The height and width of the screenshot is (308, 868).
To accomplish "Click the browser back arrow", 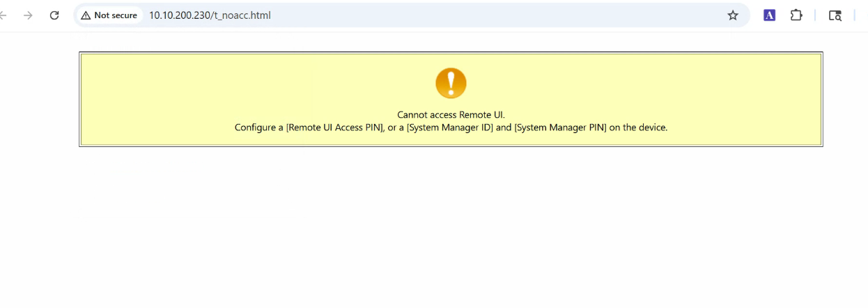I will point(3,15).
